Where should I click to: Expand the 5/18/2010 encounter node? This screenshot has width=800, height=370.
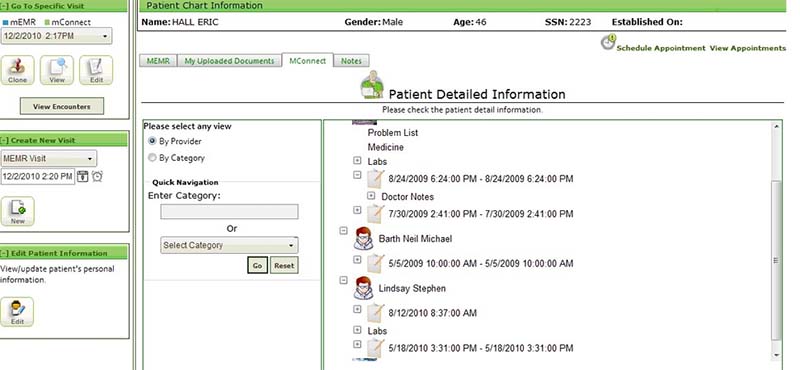pyautogui.click(x=357, y=343)
